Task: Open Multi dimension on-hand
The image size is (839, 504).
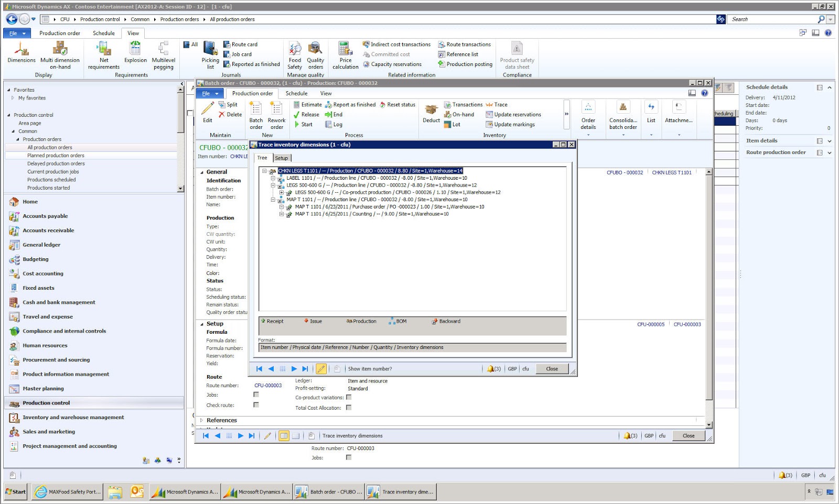Action: (60, 56)
